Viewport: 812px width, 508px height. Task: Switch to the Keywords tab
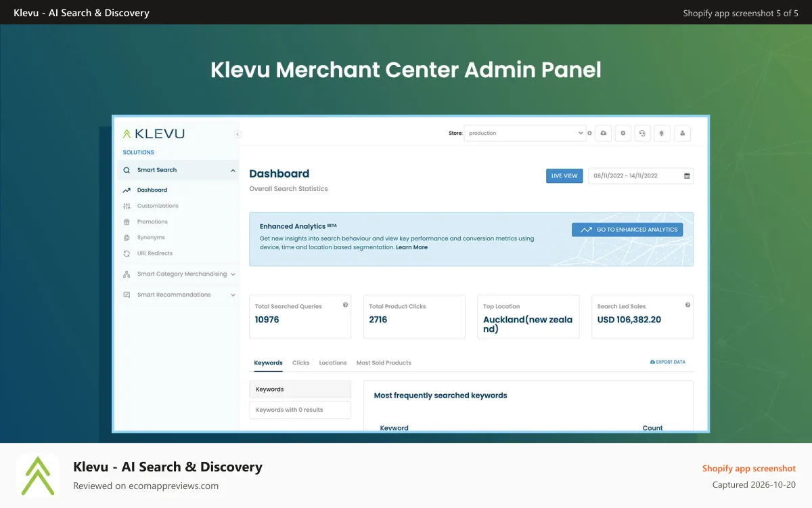[269, 363]
